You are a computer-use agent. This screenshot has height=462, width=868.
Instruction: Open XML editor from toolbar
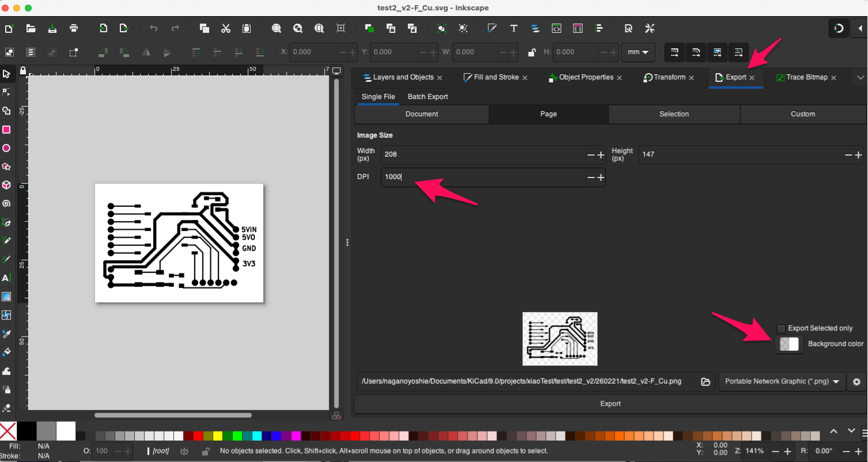(x=556, y=28)
